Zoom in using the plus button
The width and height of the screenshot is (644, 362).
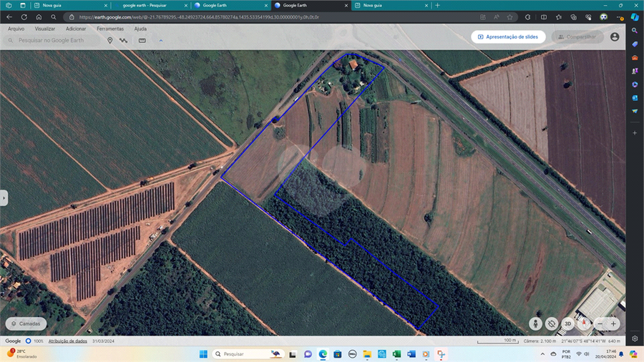pyautogui.click(x=613, y=323)
